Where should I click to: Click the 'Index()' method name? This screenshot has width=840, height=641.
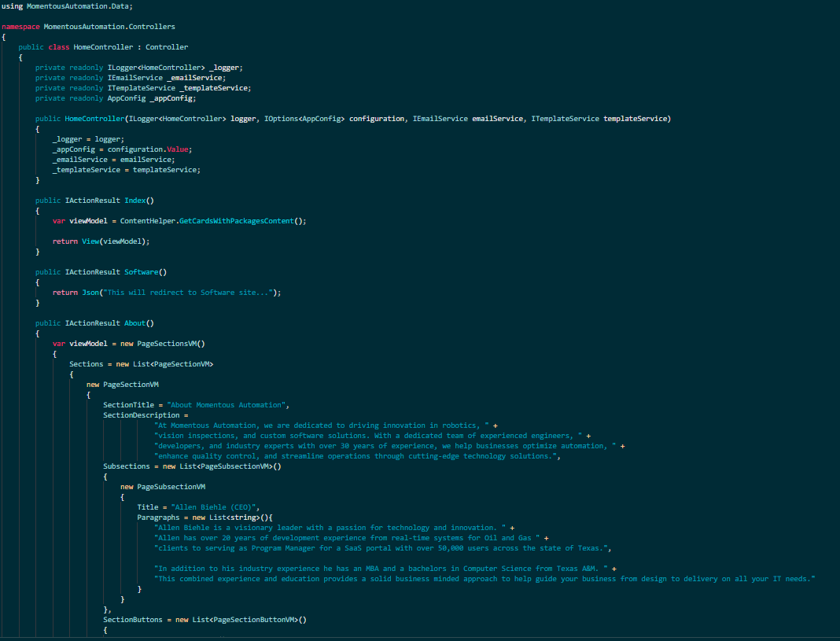139,201
